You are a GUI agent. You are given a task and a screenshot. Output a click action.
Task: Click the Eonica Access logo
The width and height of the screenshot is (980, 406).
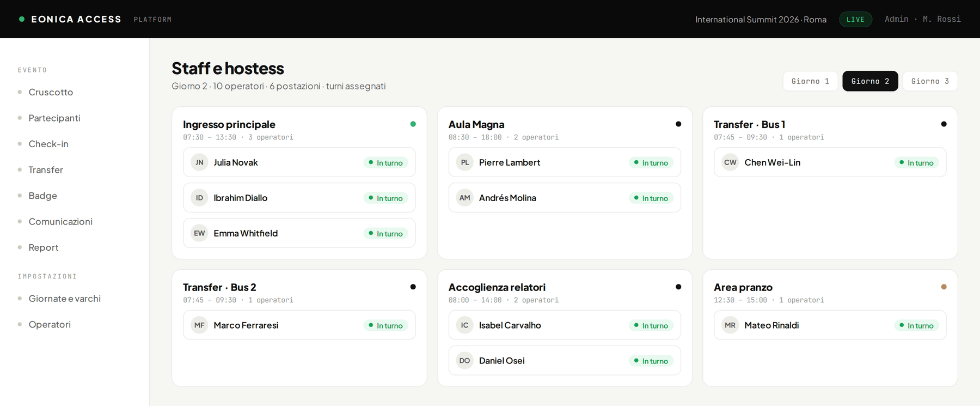71,19
